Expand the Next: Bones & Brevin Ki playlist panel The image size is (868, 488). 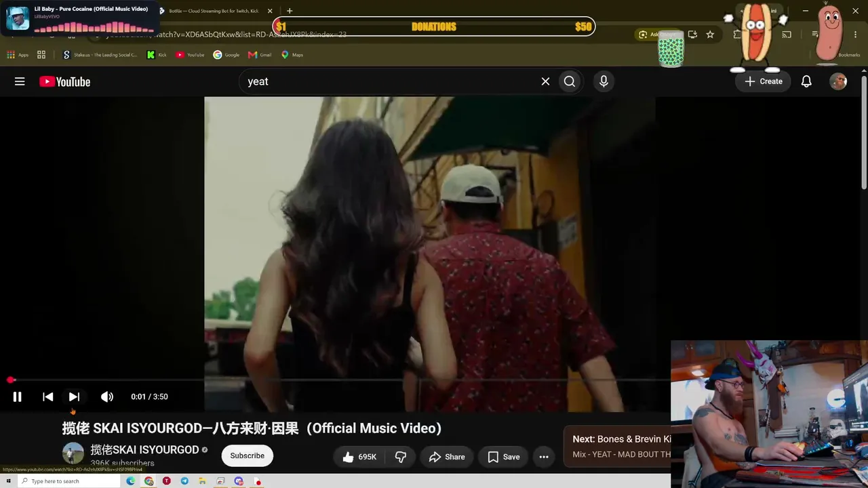618,446
